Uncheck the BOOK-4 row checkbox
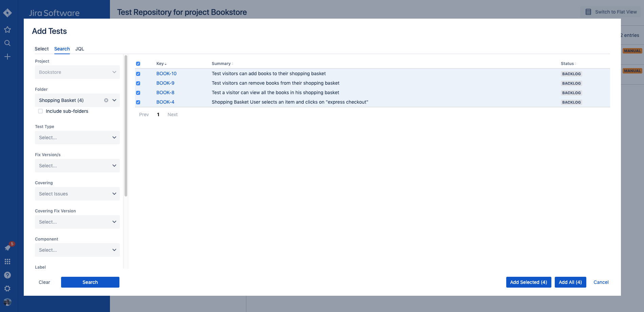644x312 pixels. [138, 102]
